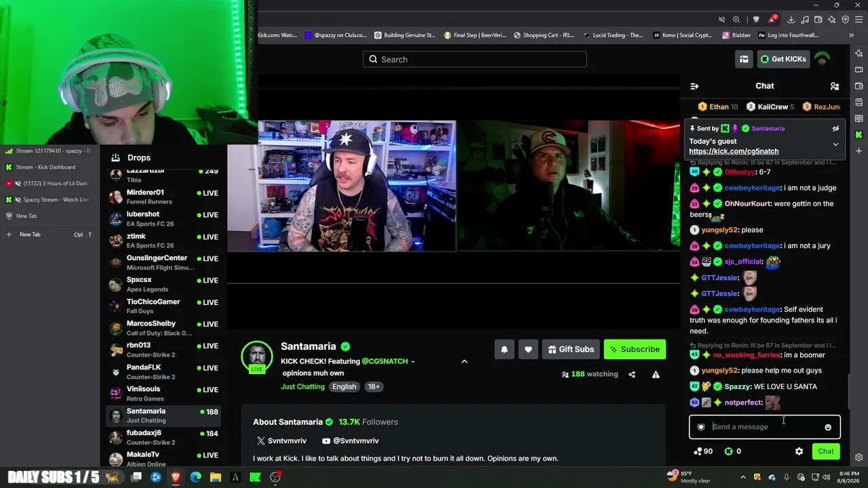
Task: Switch to the '3 Hours of Lil Durk' tab
Action: [x=49, y=183]
